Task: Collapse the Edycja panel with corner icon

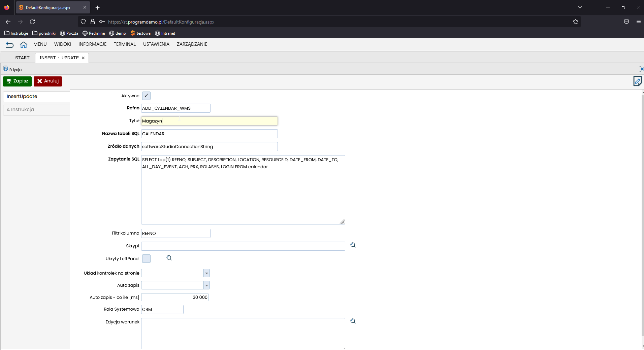Action: point(641,69)
